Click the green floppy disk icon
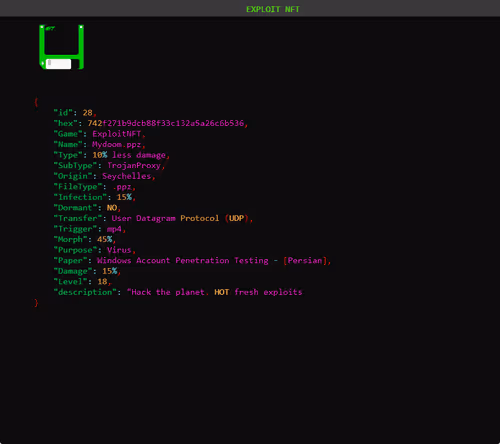500x444 pixels. [61, 47]
